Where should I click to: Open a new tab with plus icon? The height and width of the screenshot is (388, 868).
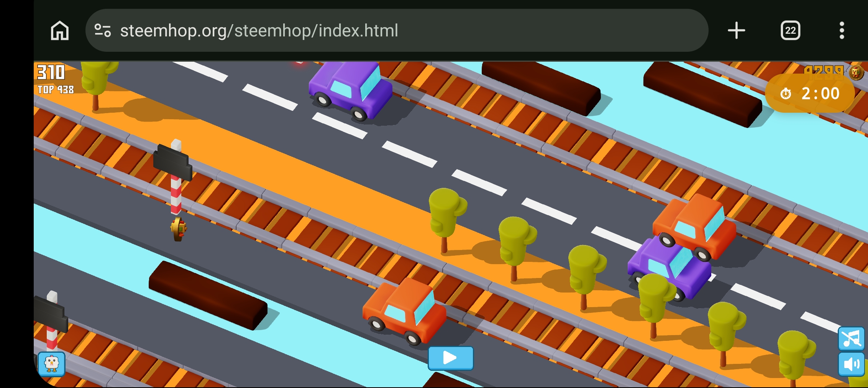point(736,31)
